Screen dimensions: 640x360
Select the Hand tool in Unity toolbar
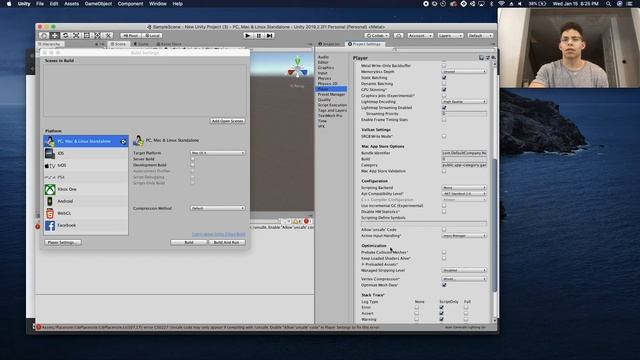tap(44, 36)
